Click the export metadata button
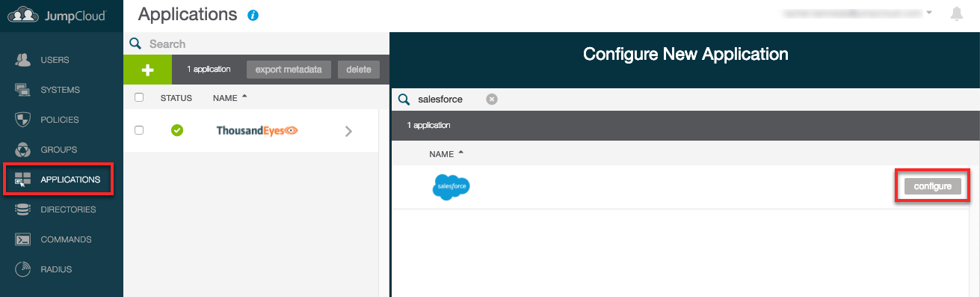The image size is (980, 297). [x=289, y=70]
